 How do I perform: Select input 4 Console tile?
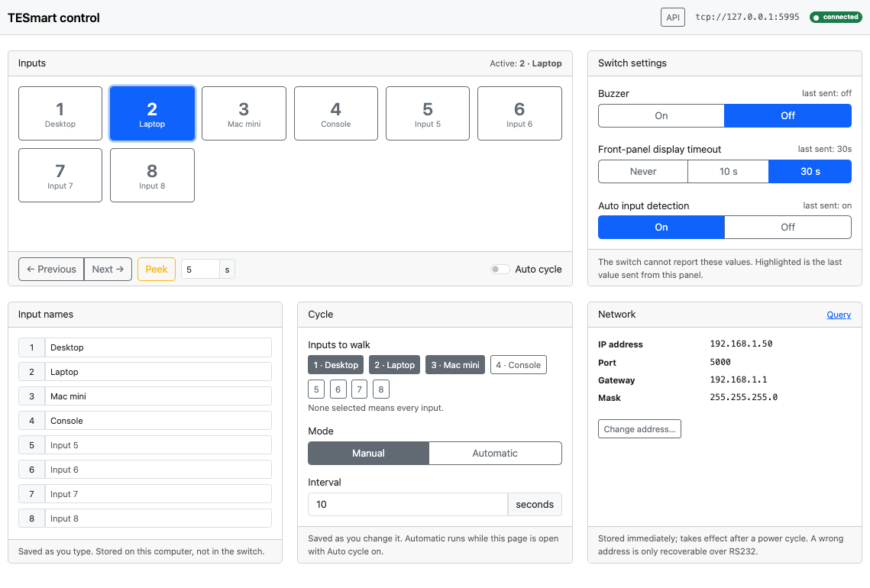(335, 113)
